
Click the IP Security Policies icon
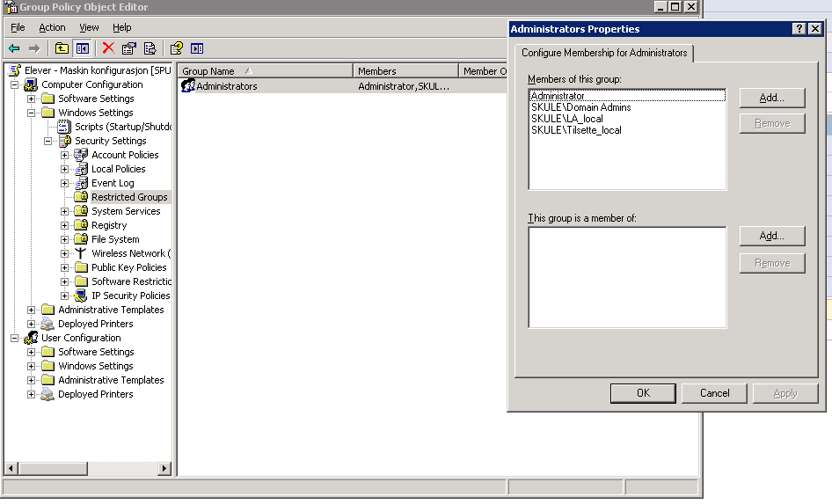pyautogui.click(x=81, y=296)
